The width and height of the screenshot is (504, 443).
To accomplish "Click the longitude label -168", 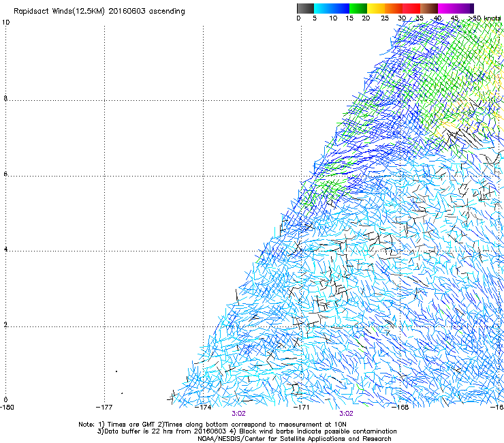I will 400,408.
